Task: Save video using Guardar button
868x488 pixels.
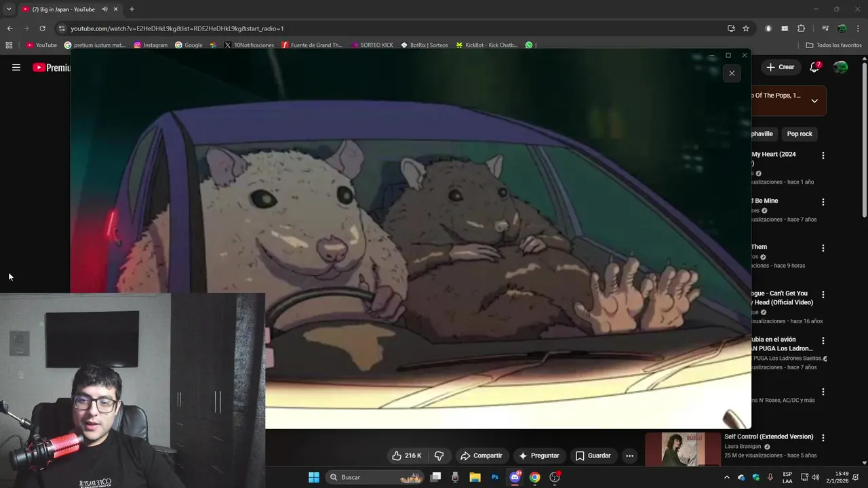Action: [593, 455]
